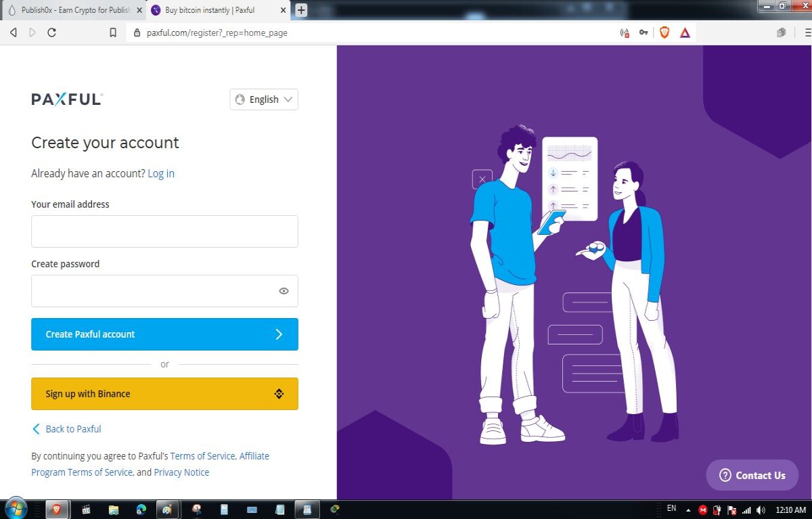
Task: Open Brave Rewards triangle icon
Action: click(685, 32)
